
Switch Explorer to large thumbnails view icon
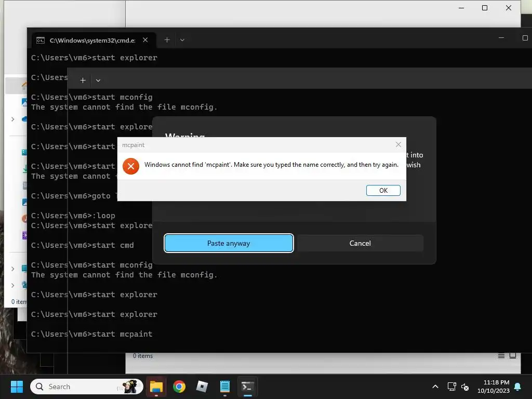pos(513,355)
